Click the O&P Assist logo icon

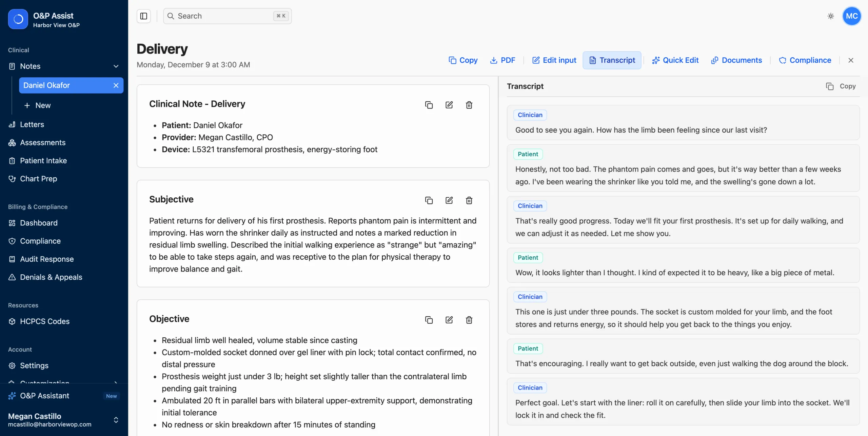click(x=18, y=19)
